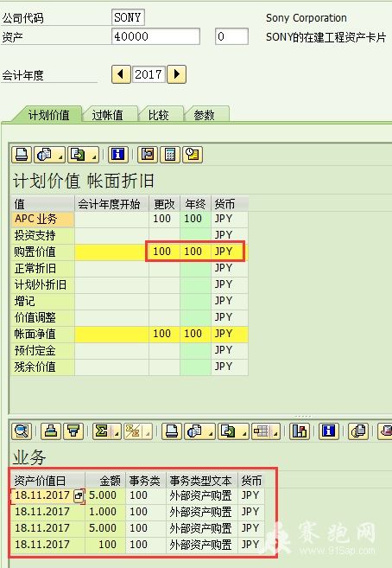Open the 参数 tab
The height and width of the screenshot is (568, 392).
[205, 115]
